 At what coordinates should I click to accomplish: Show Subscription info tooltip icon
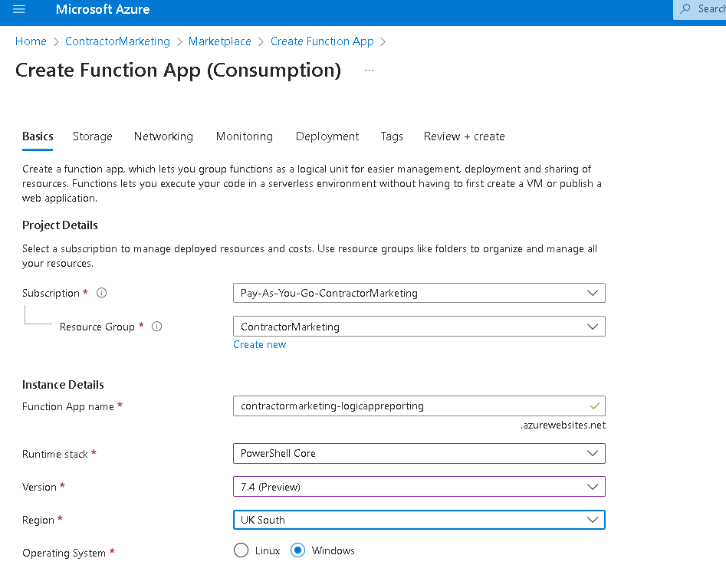point(101,293)
